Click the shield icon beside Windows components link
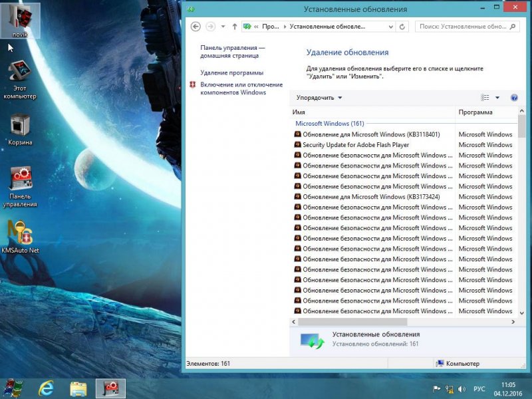The width and height of the screenshot is (532, 399). (193, 85)
